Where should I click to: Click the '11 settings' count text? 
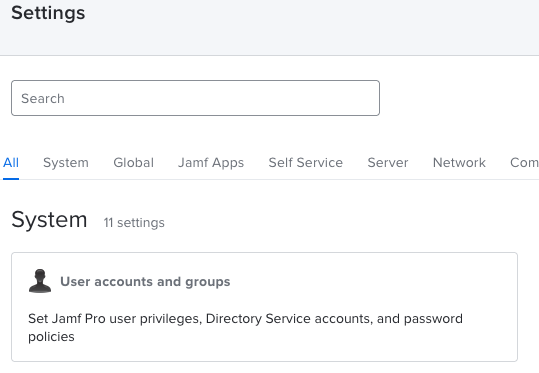tap(134, 222)
